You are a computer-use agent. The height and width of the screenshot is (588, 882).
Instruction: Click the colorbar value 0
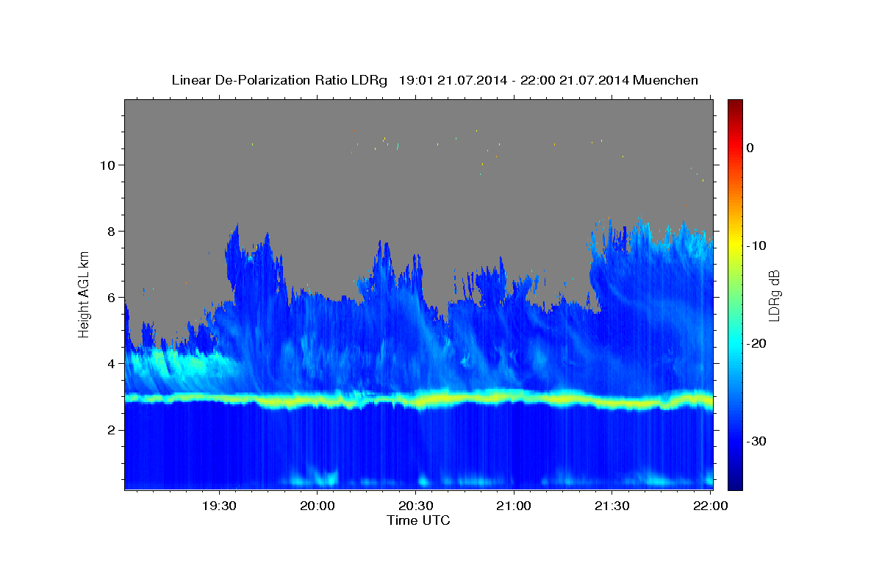(x=750, y=148)
